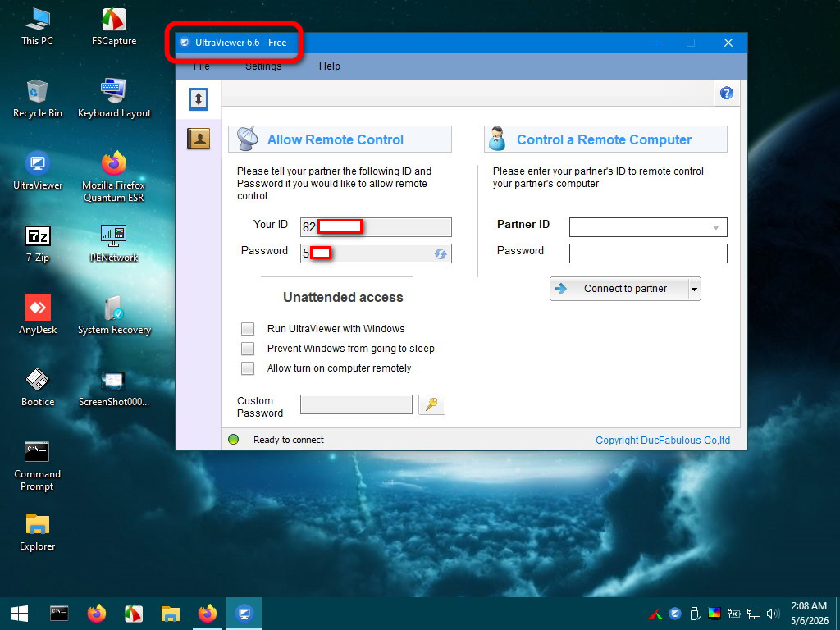Click the Ready to connect status text
840x630 pixels.
289,440
